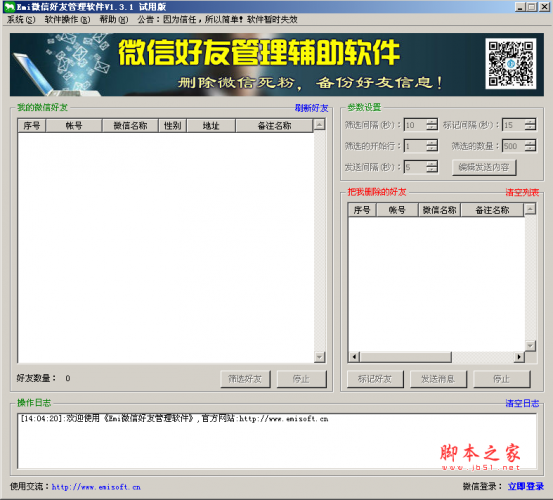The width and height of the screenshot is (553, 500).
Task: Click deleted-me list scroll up arrow
Action: tap(530, 209)
